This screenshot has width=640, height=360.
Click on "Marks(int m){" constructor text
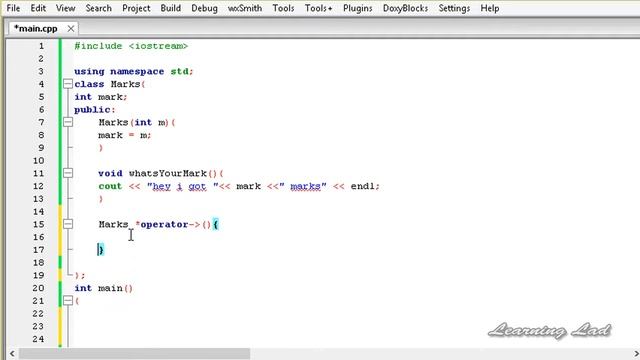137,122
